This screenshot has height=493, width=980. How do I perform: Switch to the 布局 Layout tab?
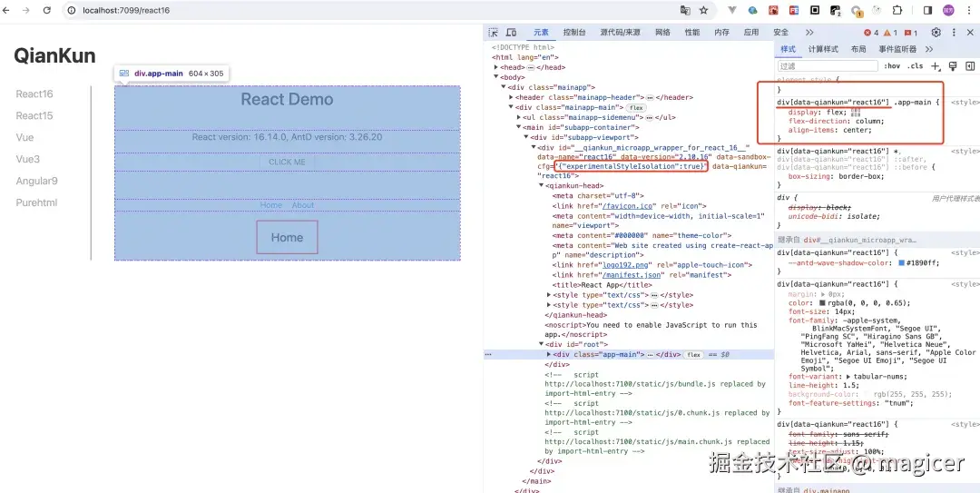858,49
